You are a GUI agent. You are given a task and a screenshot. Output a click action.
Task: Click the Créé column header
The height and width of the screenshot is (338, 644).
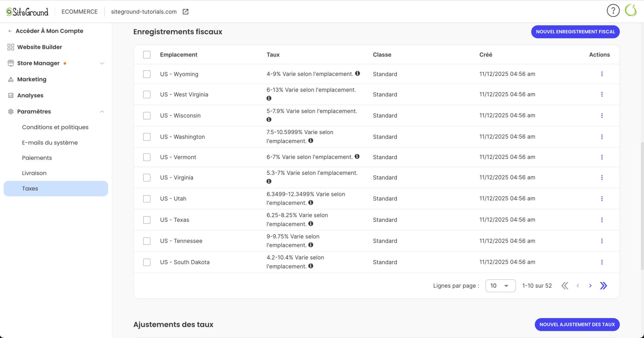point(486,55)
